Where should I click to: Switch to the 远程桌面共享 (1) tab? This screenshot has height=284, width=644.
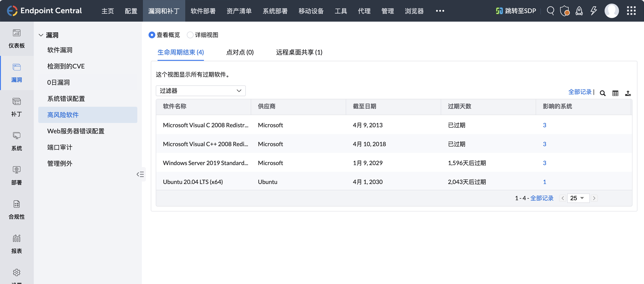click(x=299, y=52)
